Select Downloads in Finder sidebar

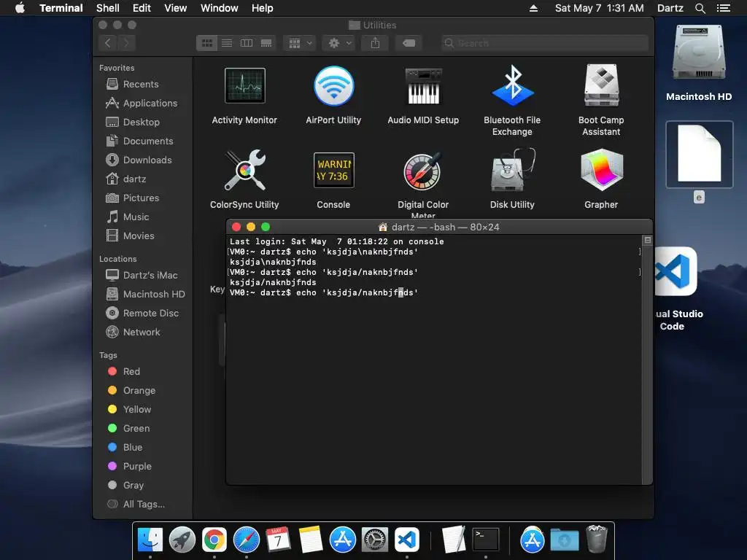(x=139, y=160)
